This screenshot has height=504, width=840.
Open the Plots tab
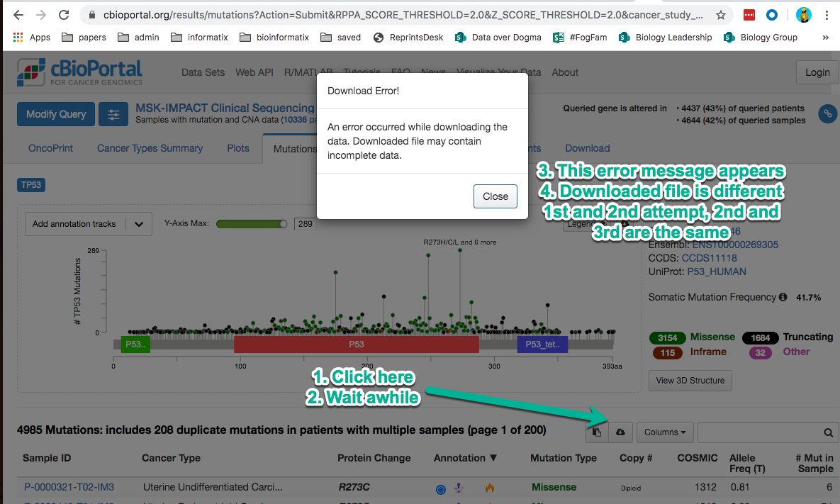[238, 148]
